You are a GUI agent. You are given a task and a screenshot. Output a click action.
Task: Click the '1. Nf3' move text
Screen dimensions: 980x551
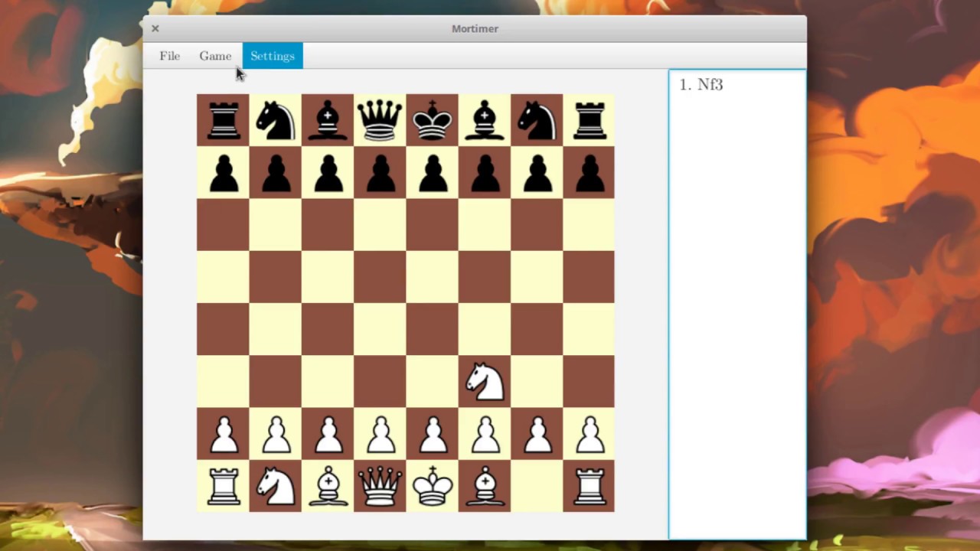click(x=701, y=85)
